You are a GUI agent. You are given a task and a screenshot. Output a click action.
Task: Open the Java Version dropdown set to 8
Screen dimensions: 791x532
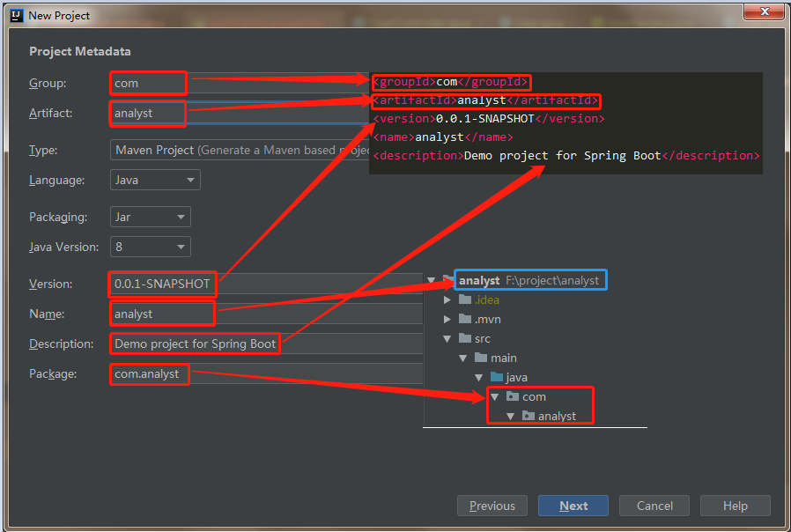151,247
